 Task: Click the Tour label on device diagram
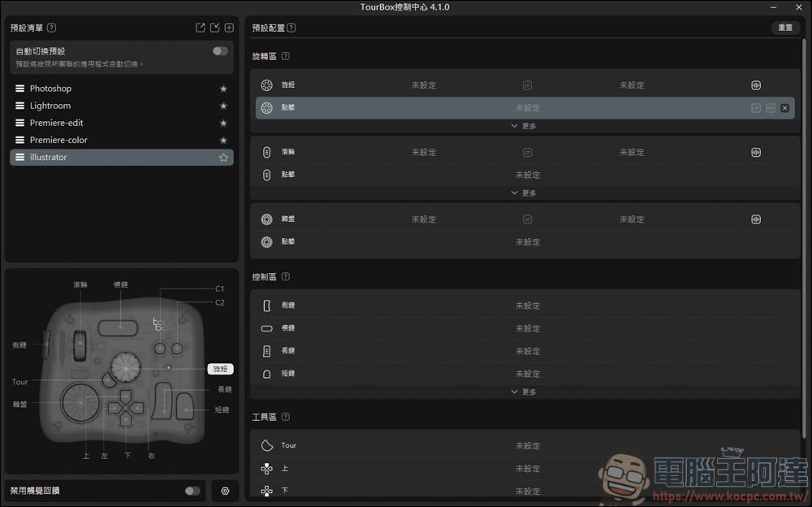pyautogui.click(x=19, y=382)
